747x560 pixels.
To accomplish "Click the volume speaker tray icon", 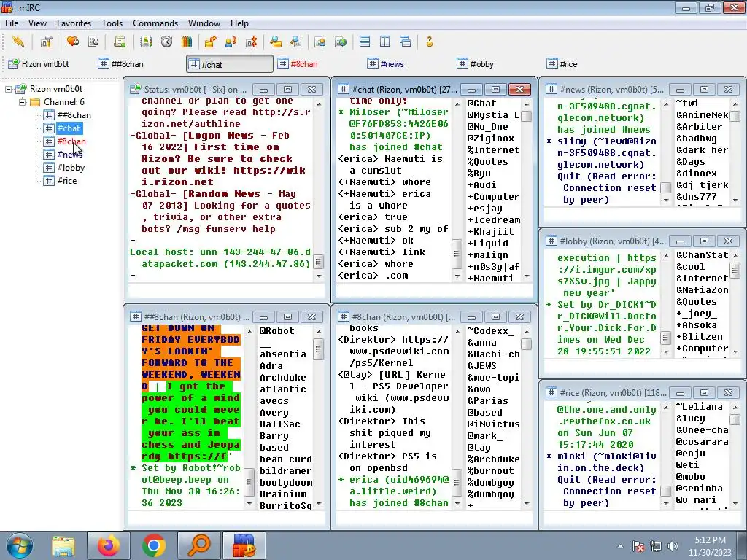I will [673, 546].
